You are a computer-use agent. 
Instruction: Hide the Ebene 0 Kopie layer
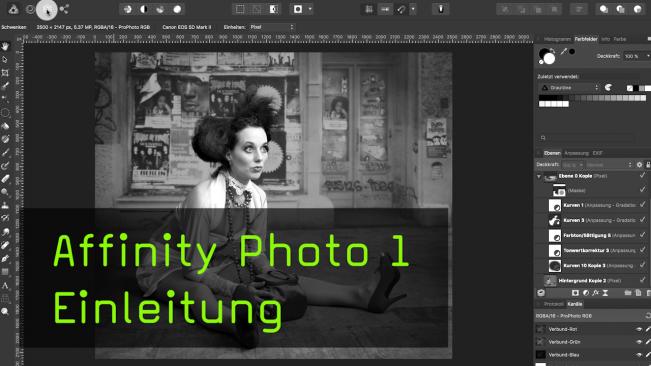click(642, 176)
